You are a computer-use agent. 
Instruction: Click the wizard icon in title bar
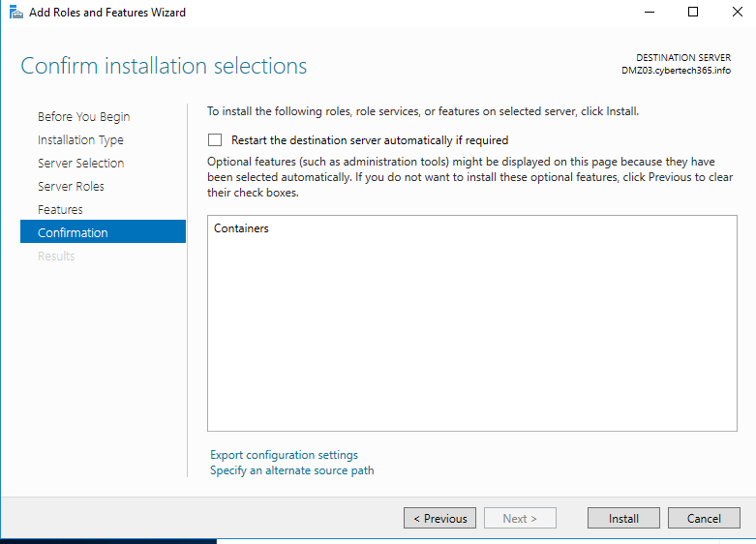pyautogui.click(x=15, y=12)
